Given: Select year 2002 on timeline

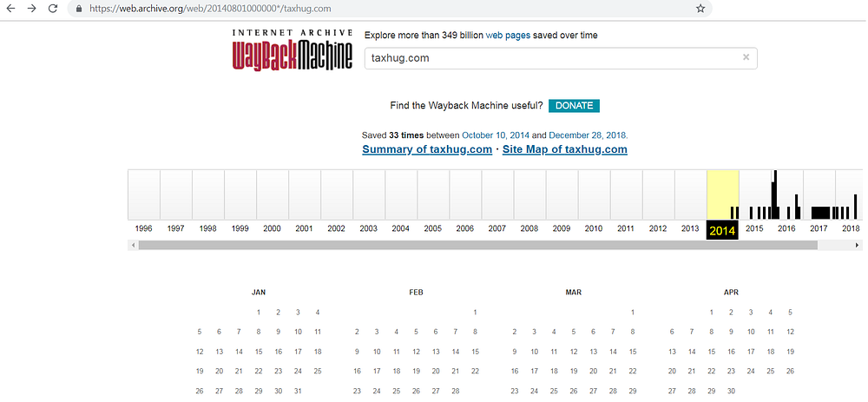Looking at the screenshot, I should pyautogui.click(x=336, y=228).
